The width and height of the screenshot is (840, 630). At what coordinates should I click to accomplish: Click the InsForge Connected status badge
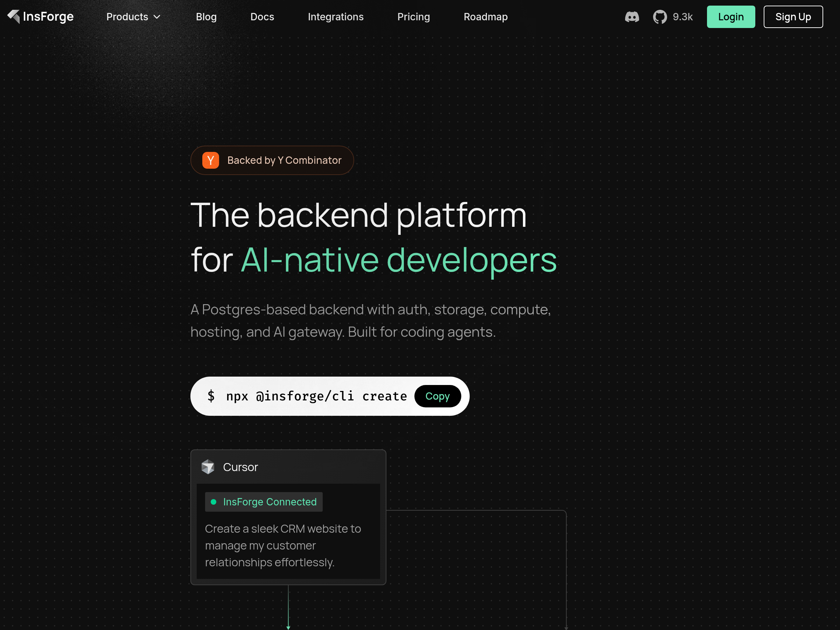[264, 502]
